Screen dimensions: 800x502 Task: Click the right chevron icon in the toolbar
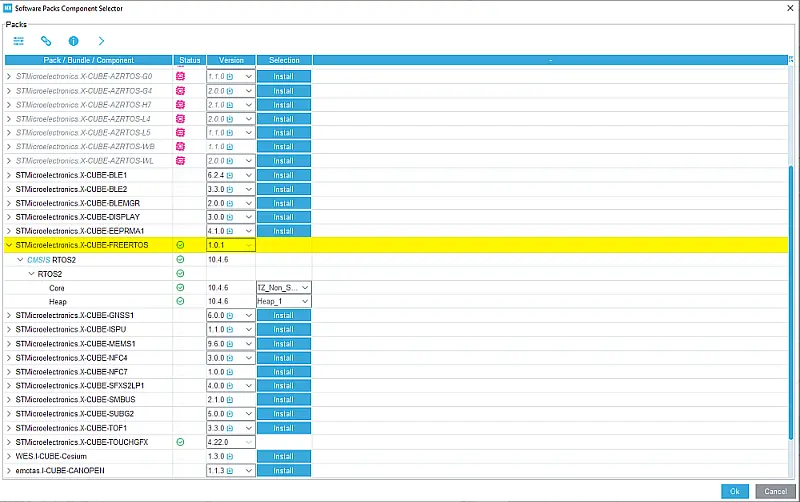[101, 41]
